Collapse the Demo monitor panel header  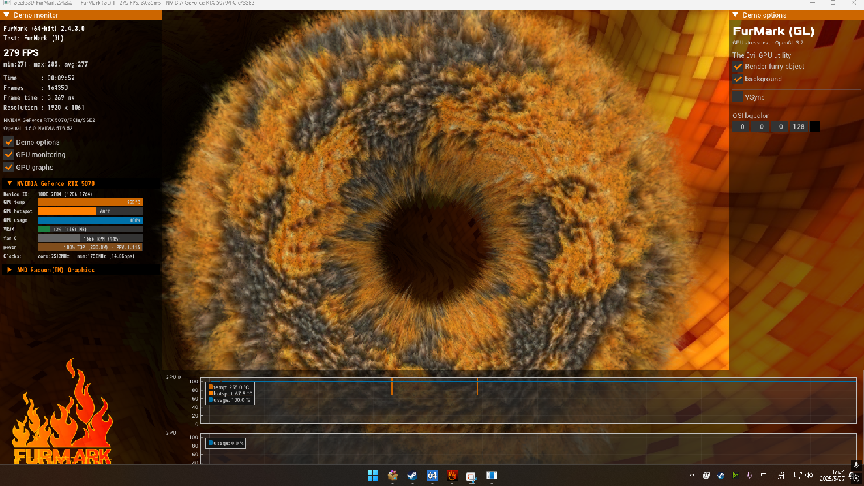pos(6,16)
